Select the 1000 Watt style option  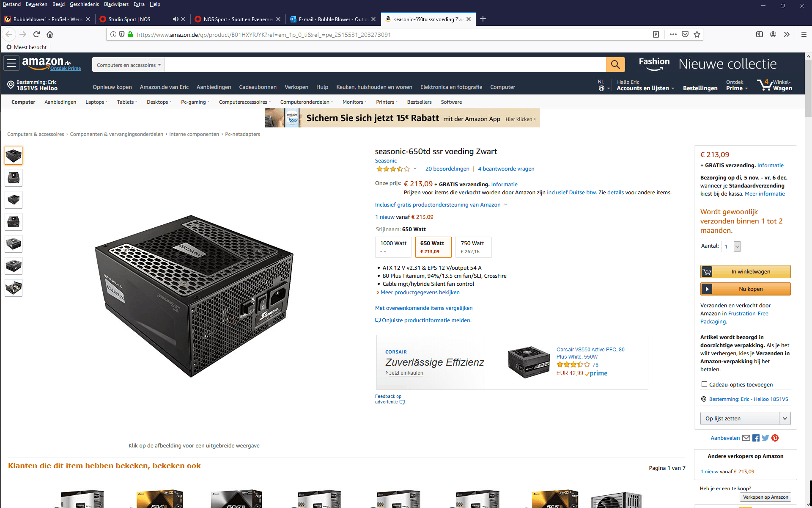click(393, 247)
